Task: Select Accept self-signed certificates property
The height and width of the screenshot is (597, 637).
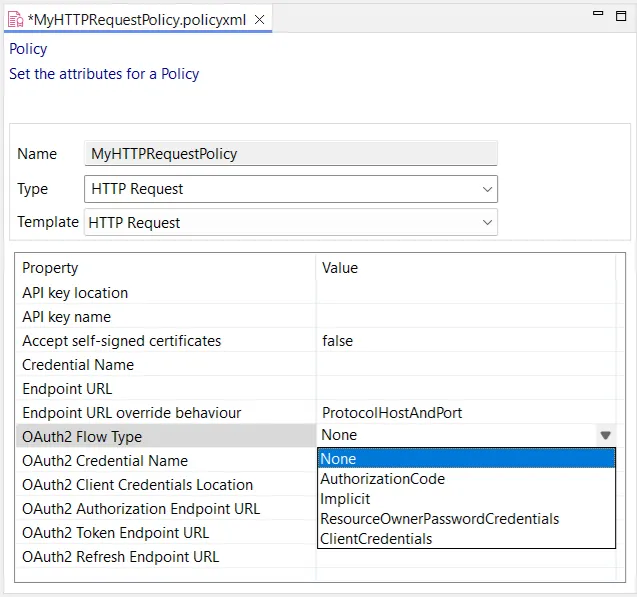Action: point(166,340)
